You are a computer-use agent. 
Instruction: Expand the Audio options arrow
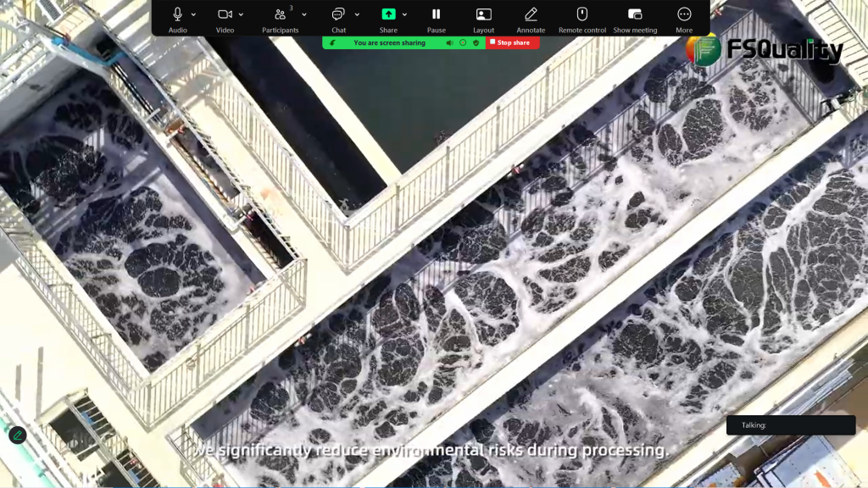pos(194,14)
